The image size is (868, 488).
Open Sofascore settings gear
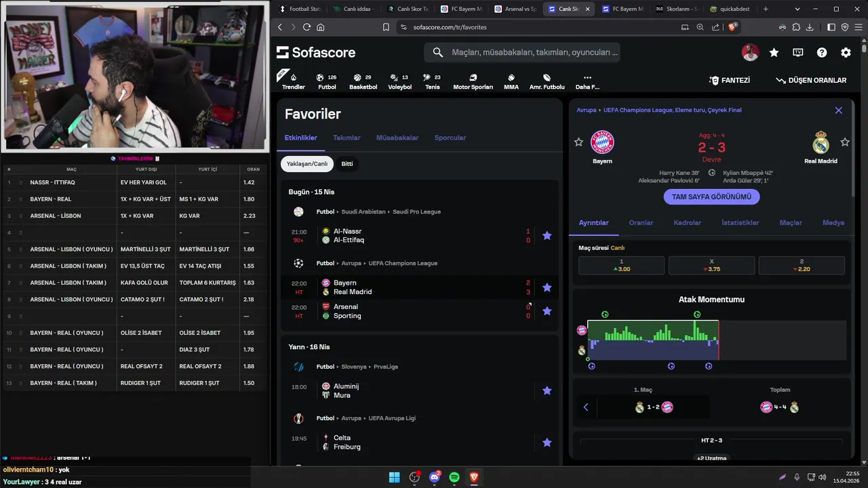coord(846,52)
